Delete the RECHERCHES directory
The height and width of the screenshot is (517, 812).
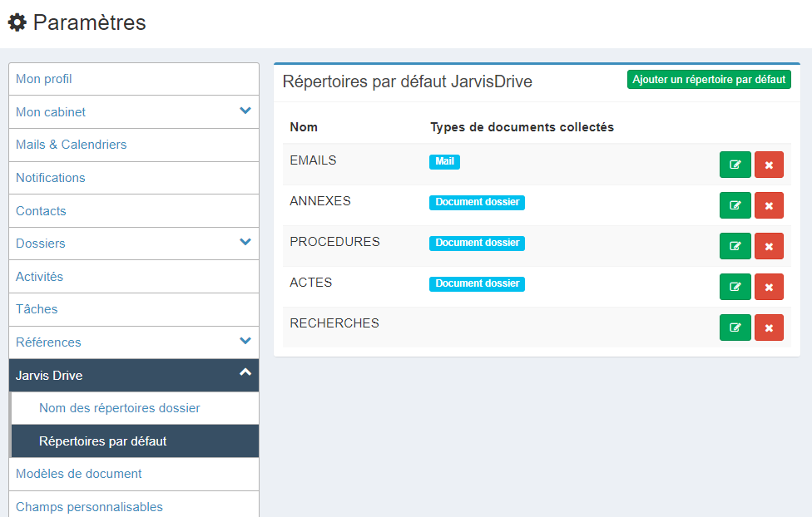point(769,327)
